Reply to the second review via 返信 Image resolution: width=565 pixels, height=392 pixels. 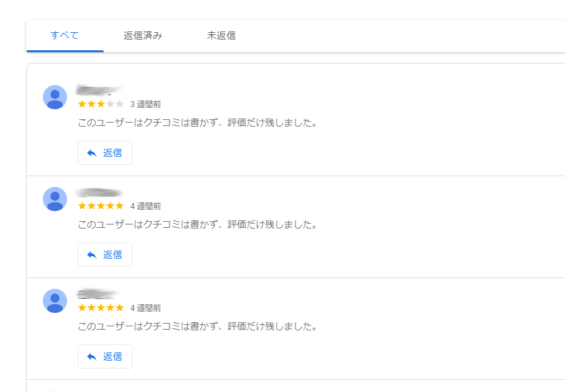[105, 255]
